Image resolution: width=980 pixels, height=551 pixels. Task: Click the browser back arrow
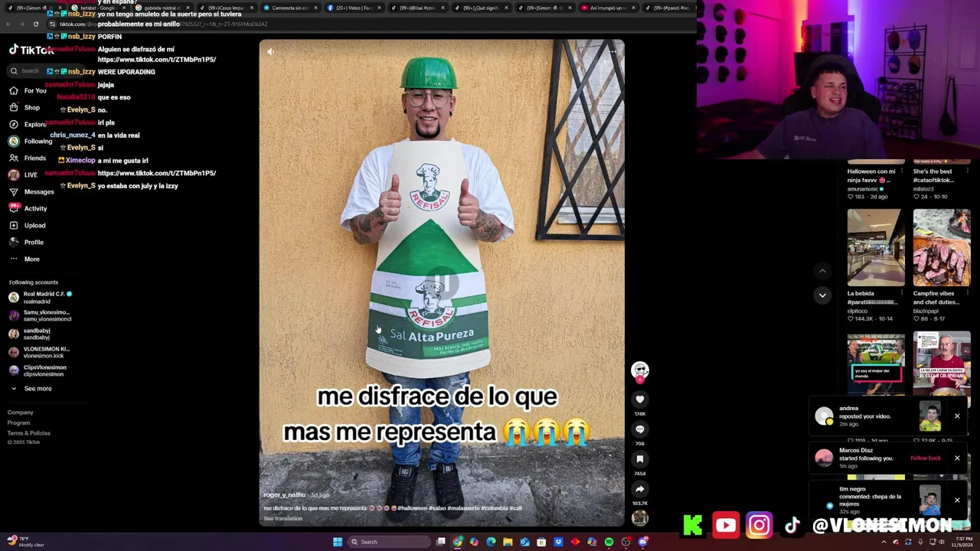[x=8, y=24]
